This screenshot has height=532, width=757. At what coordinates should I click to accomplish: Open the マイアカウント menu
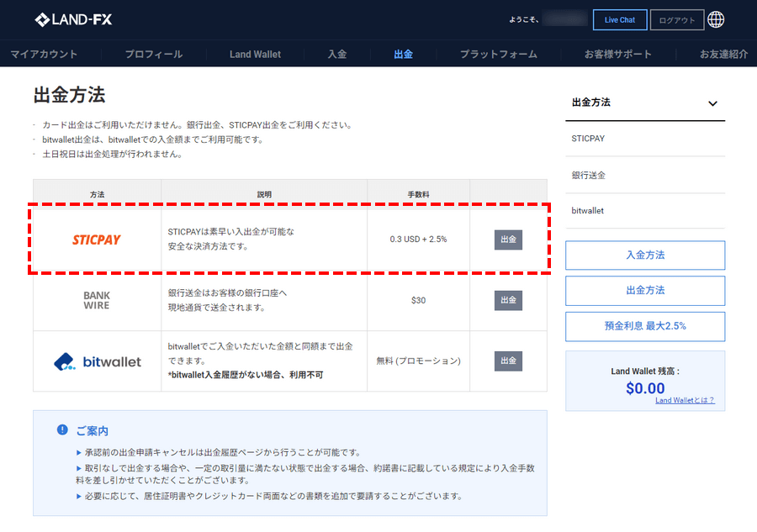44,54
